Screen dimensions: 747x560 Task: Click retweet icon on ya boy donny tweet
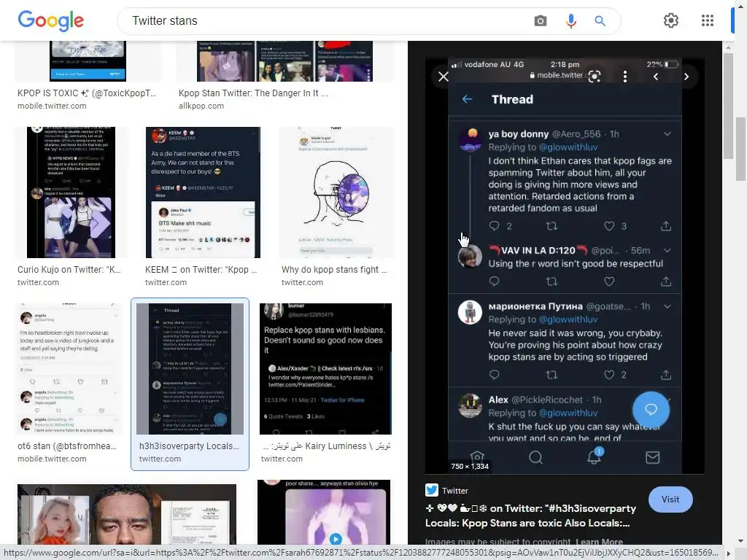(x=551, y=226)
